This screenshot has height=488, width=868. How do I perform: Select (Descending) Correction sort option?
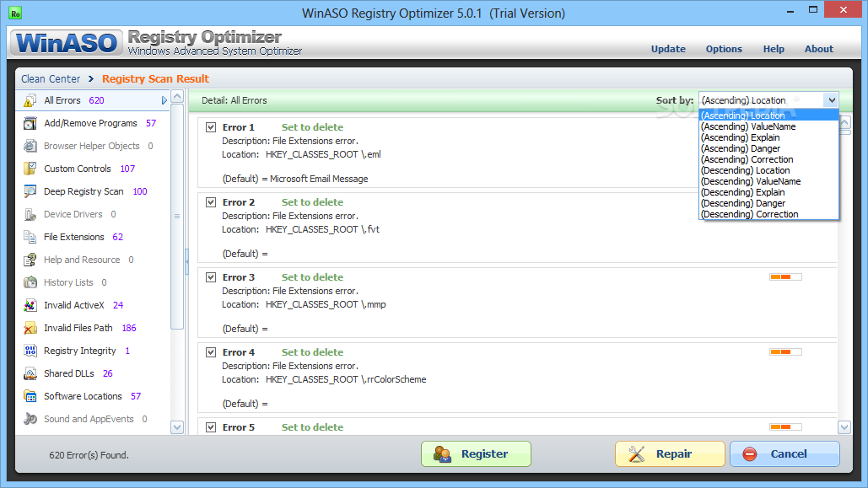point(769,214)
